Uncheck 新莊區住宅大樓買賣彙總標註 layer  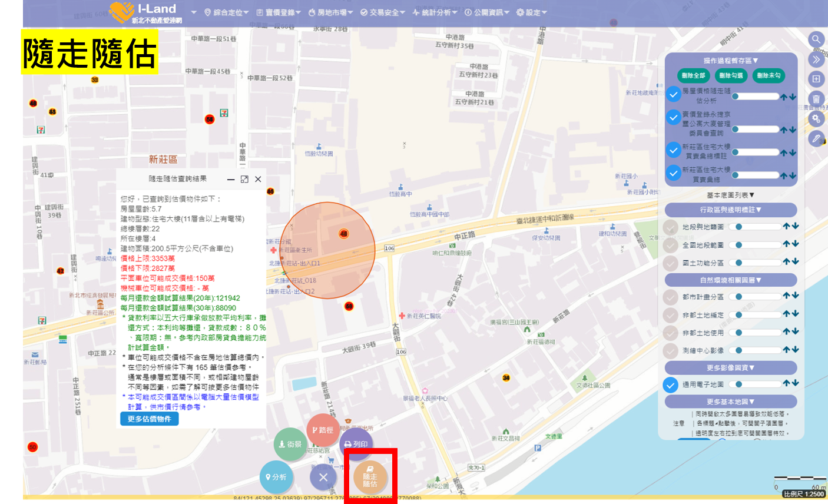[674, 150]
